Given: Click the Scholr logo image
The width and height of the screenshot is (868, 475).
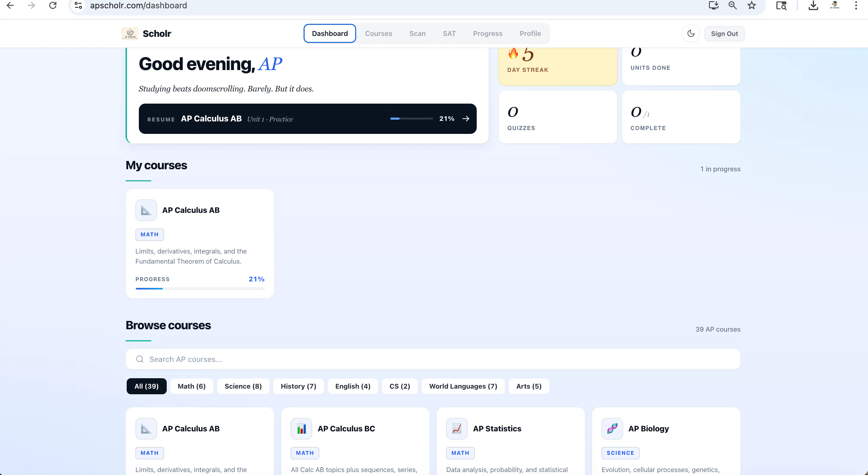Looking at the screenshot, I should pos(130,33).
